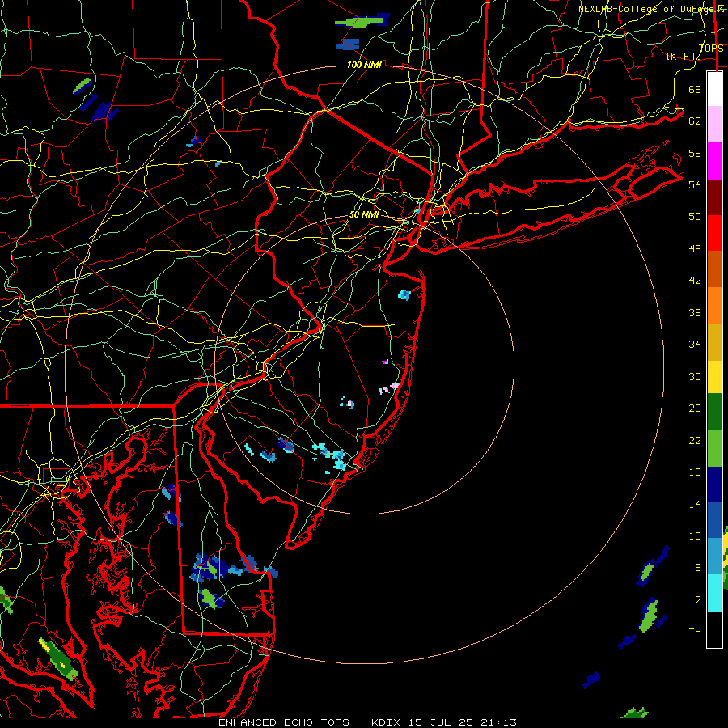Screen dimensions: 728x728
Task: Click the "10" scale value
Action: (x=695, y=535)
